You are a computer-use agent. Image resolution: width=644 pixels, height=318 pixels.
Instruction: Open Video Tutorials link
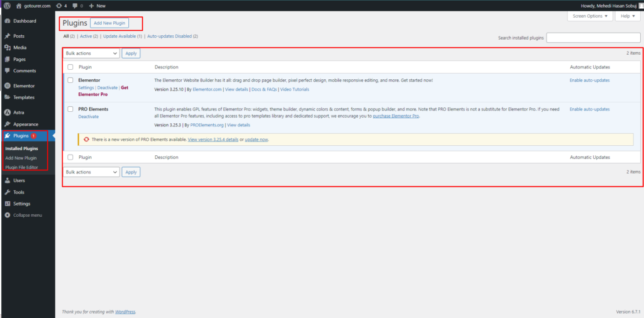[294, 89]
